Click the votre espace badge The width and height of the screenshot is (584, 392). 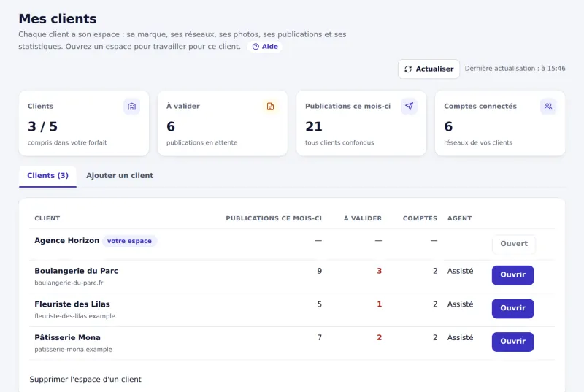point(129,241)
